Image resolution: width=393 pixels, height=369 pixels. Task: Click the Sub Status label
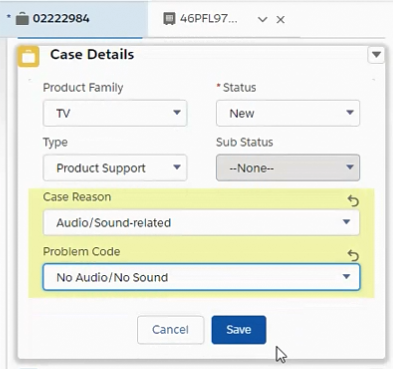coord(245,142)
